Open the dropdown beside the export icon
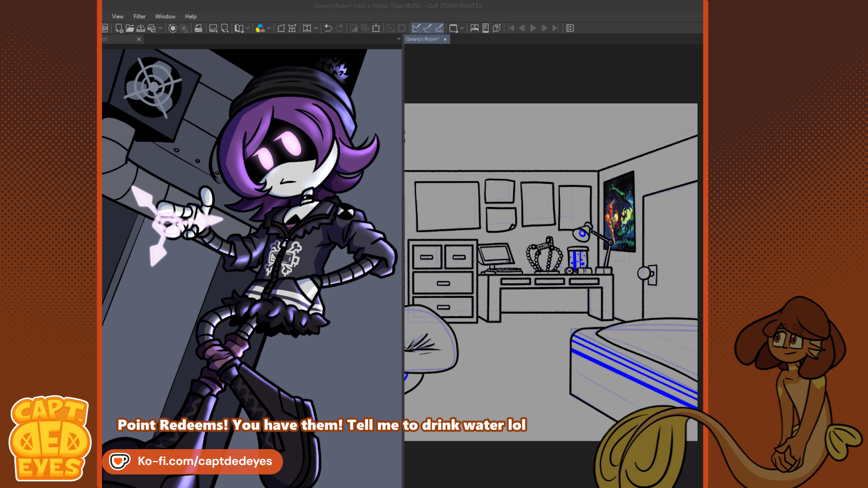Viewport: 868px width, 488px height. tap(160, 28)
